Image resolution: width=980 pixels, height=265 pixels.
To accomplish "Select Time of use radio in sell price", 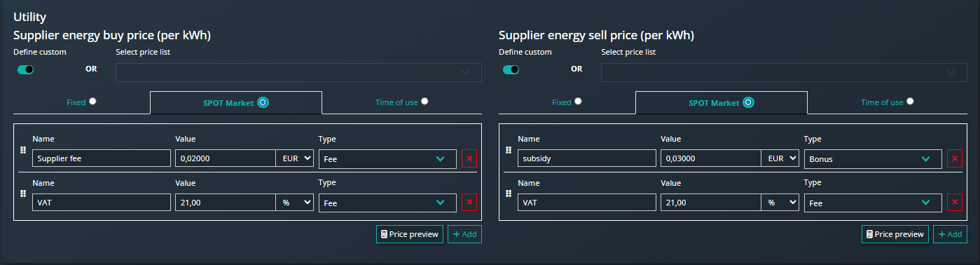I will tap(910, 102).
